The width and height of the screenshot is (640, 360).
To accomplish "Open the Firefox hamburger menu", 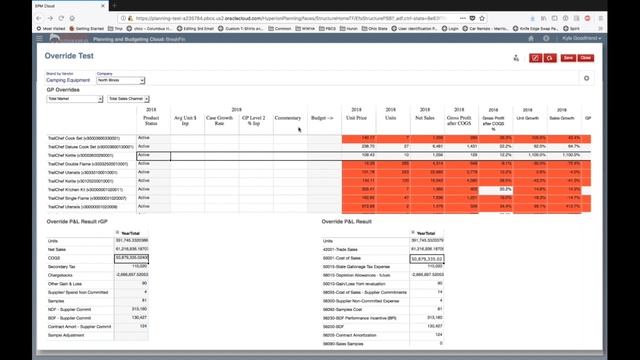I will click(x=600, y=18).
